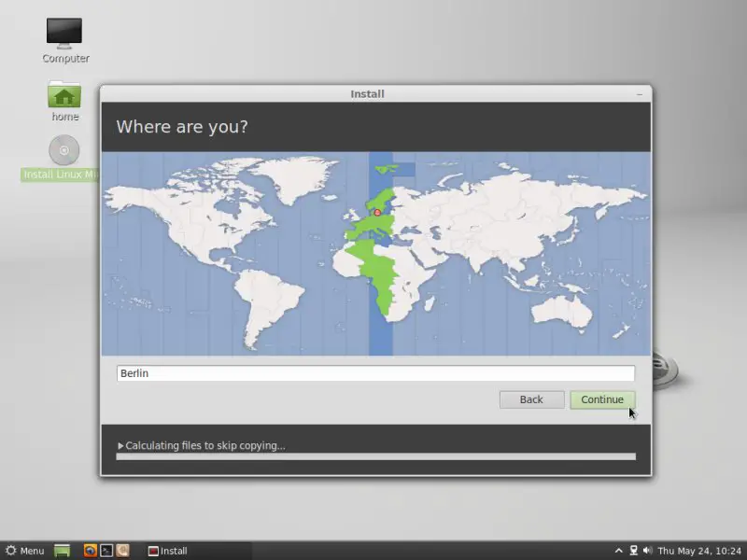
Task: Open the file manager launcher in panel
Action: coord(123,551)
